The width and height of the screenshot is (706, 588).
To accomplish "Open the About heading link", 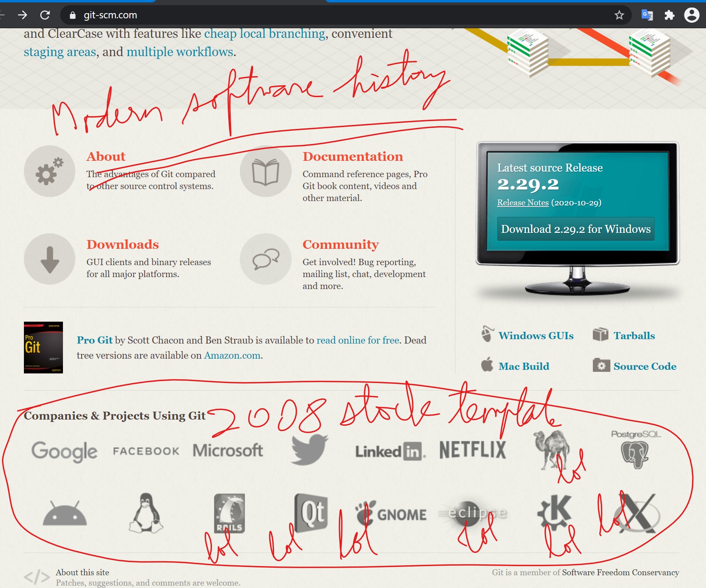I will [106, 156].
